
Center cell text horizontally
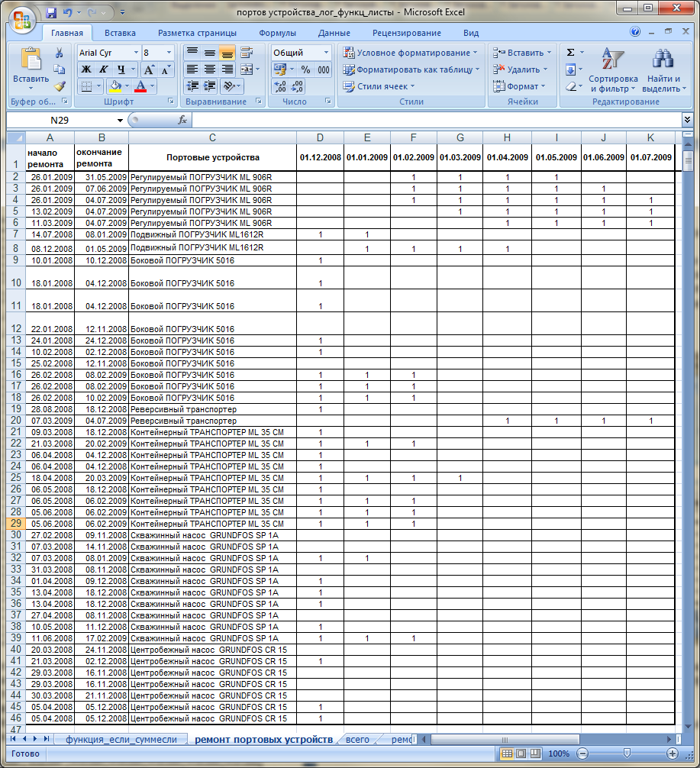coord(210,69)
